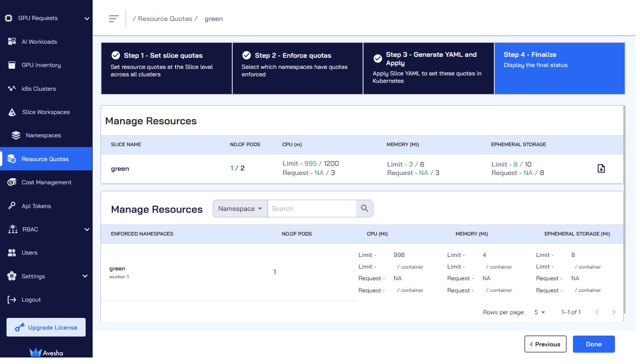Click slice memory Limit 3 / 6
Screen dimensions: 640x364
click(x=405, y=164)
